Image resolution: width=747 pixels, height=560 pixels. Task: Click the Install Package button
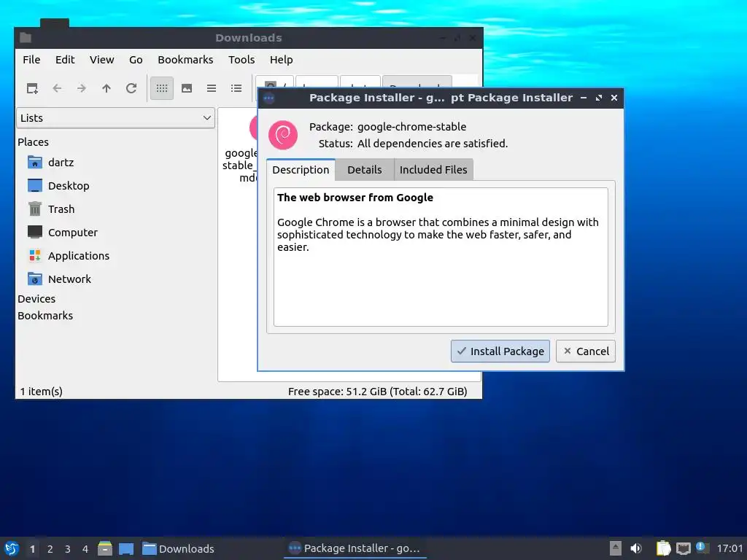coord(500,351)
